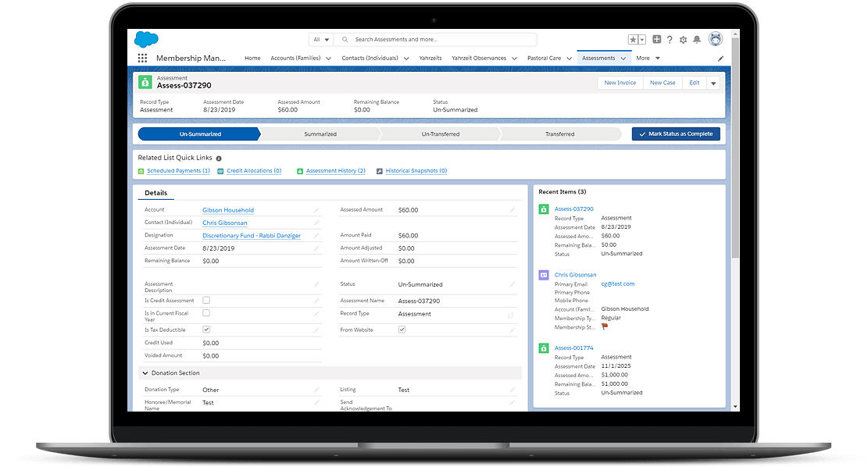This screenshot has height=467, width=868.
Task: Click the red membership status flag icon
Action: click(x=605, y=326)
